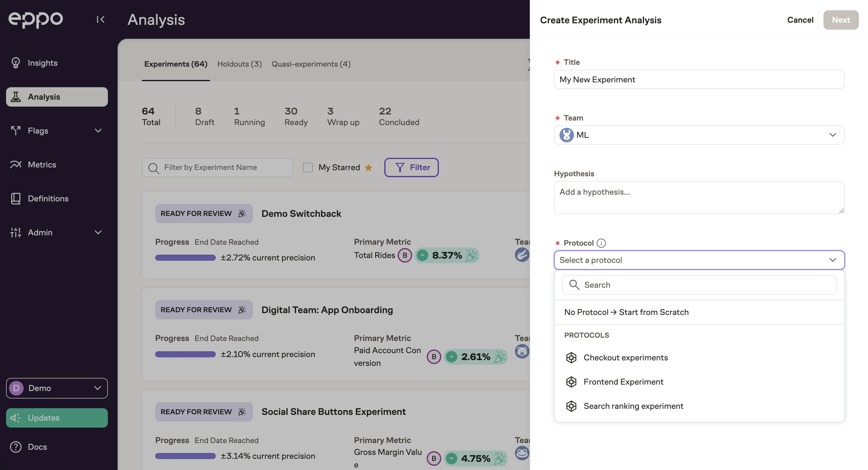The height and width of the screenshot is (470, 868).
Task: Click the Updates megaphone icon
Action: tap(15, 418)
